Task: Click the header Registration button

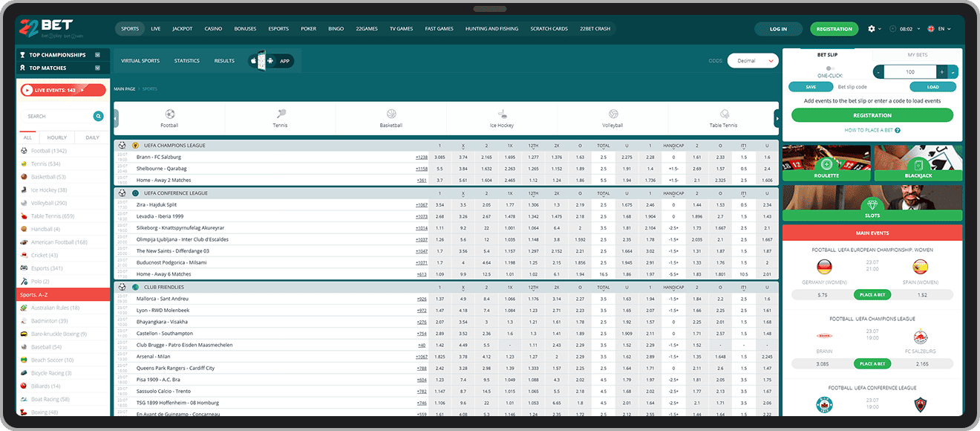Action: pyautogui.click(x=834, y=29)
